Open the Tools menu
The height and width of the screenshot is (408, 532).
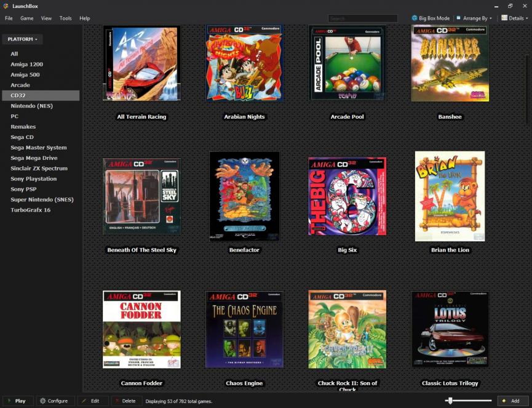[65, 18]
